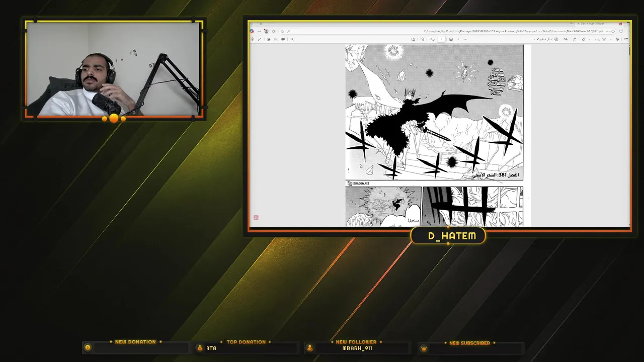Open the browser extensions icon
The image size is (644, 362).
click(x=274, y=31)
